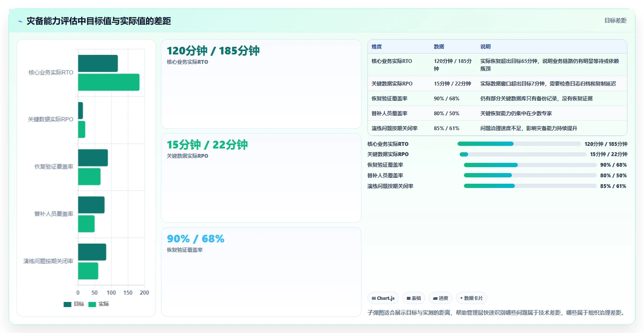Click the dark target bar for 演练问题按期关闭率
This screenshot has width=644, height=333.
92,252
